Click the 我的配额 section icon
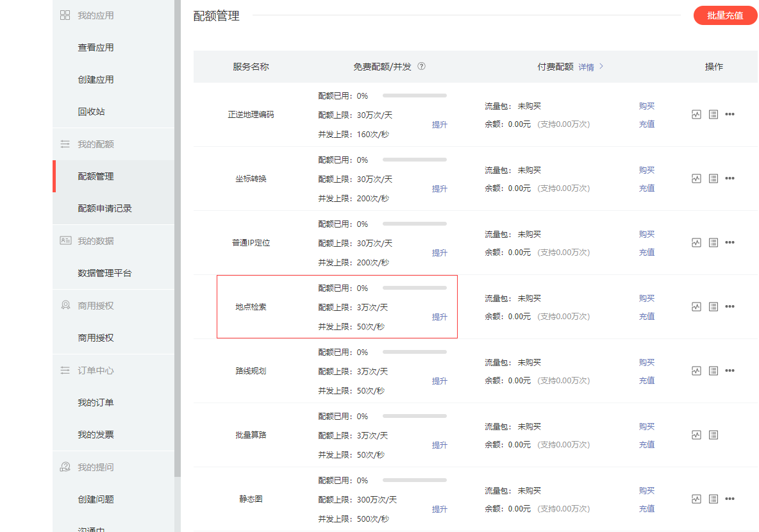The image size is (759, 532). coord(65,144)
